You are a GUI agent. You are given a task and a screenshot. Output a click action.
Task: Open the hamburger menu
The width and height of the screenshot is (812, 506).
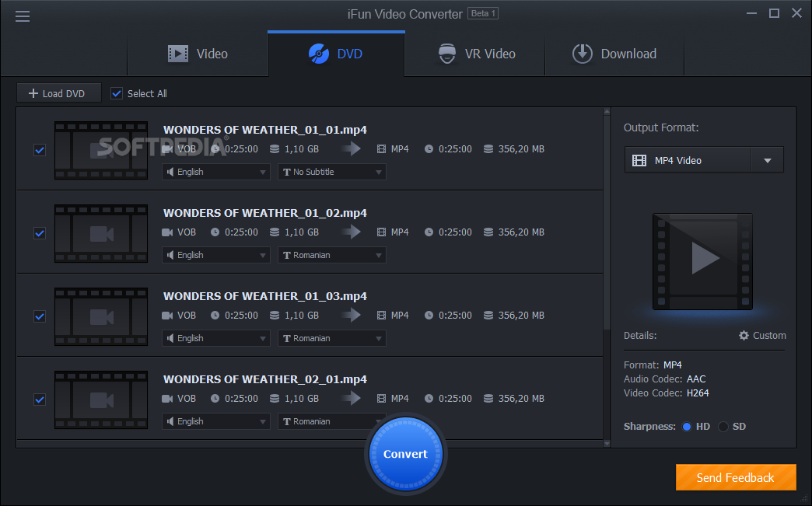click(x=23, y=16)
